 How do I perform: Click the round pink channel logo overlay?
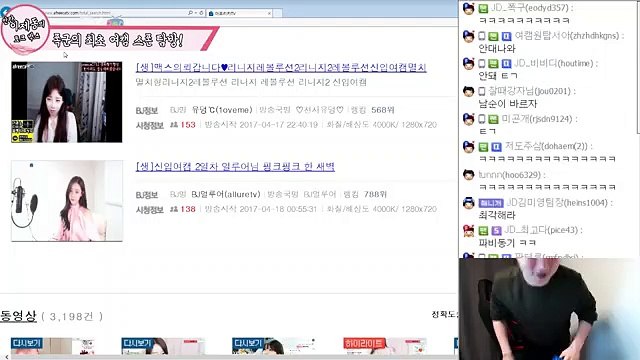point(25,29)
